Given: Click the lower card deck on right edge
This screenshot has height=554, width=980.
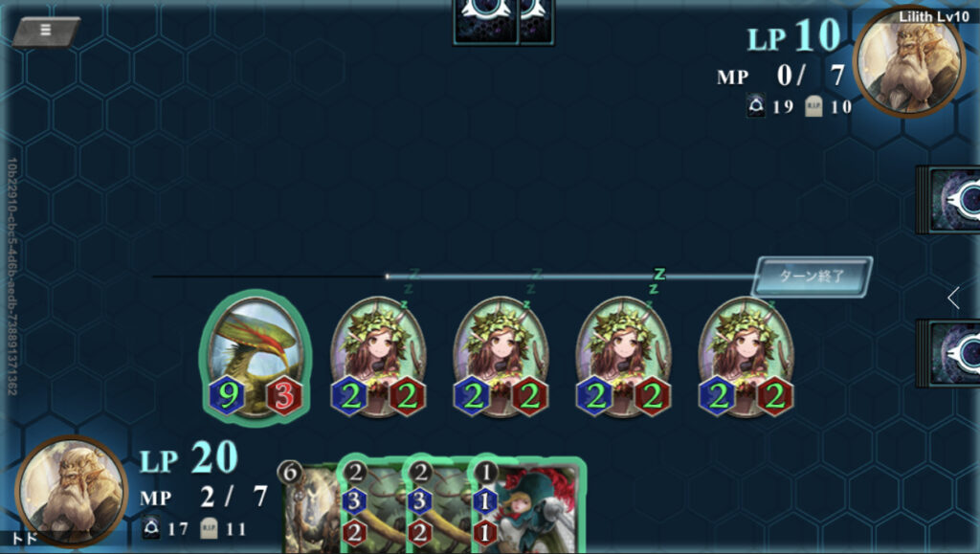Looking at the screenshot, I should pyautogui.click(x=948, y=353).
